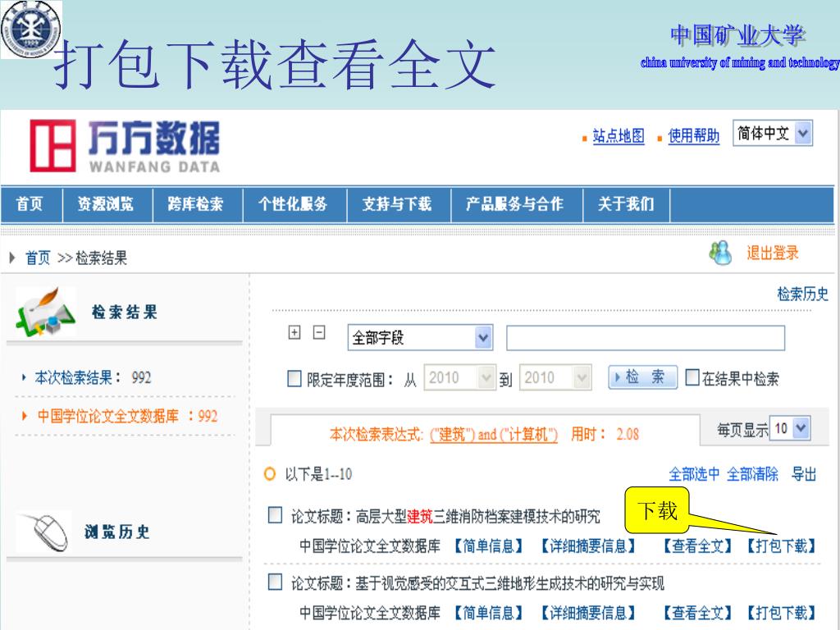This screenshot has height=630, width=840.
Task: Click the search expression ("建筑") and ("计算机") link
Action: (x=494, y=434)
